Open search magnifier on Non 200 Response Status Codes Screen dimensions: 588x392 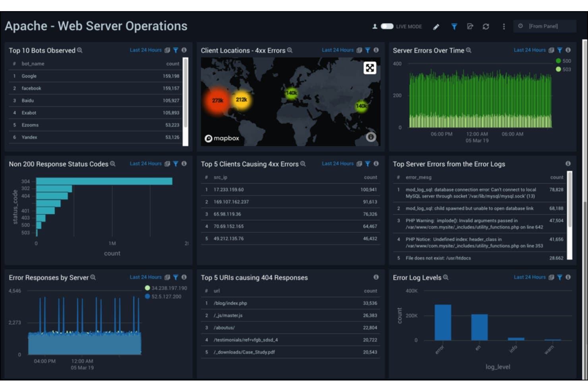click(113, 164)
